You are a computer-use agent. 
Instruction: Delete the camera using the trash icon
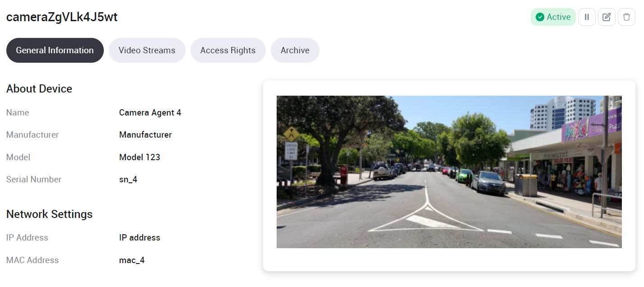coord(626,17)
